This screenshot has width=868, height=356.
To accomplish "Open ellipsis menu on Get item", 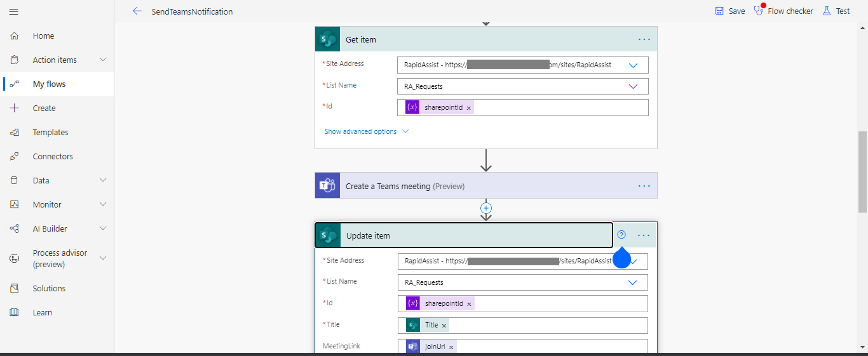I will coord(644,39).
